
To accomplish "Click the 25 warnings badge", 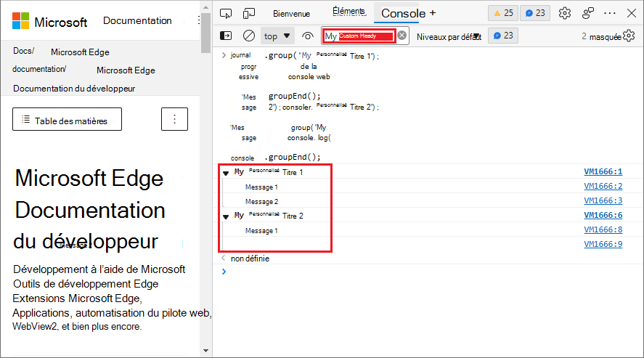I will 503,13.
